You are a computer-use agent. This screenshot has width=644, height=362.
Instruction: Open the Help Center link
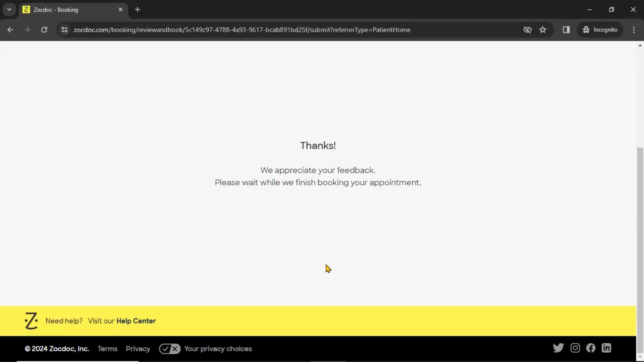tap(136, 320)
